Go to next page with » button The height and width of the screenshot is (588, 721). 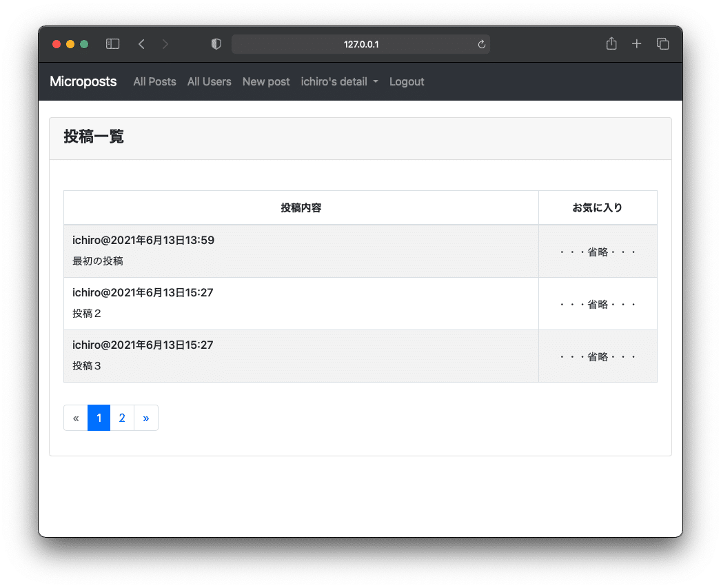(x=145, y=418)
